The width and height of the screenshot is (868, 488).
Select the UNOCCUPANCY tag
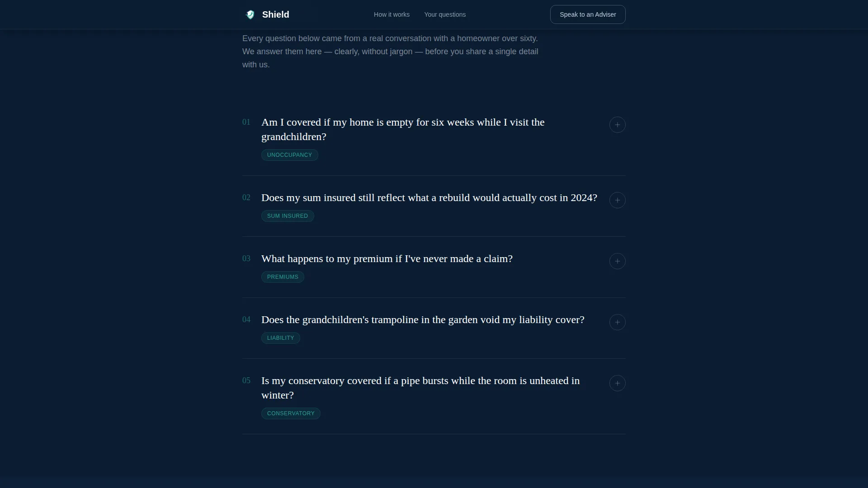click(289, 155)
